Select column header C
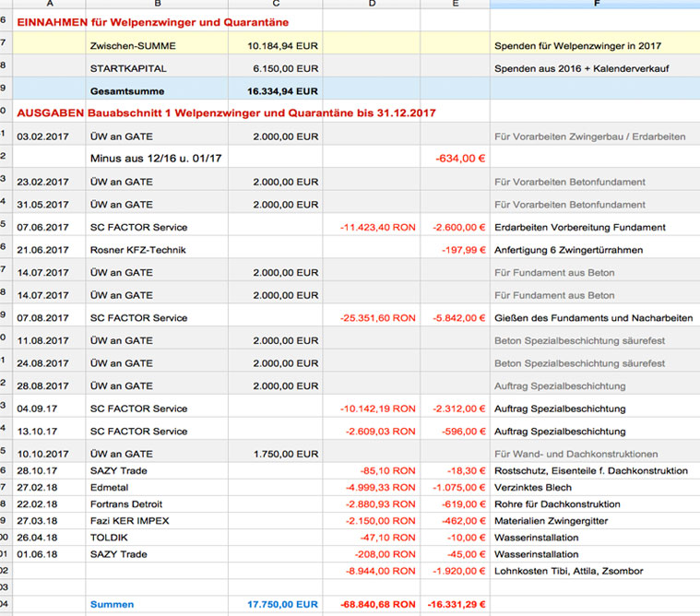 coord(276,4)
